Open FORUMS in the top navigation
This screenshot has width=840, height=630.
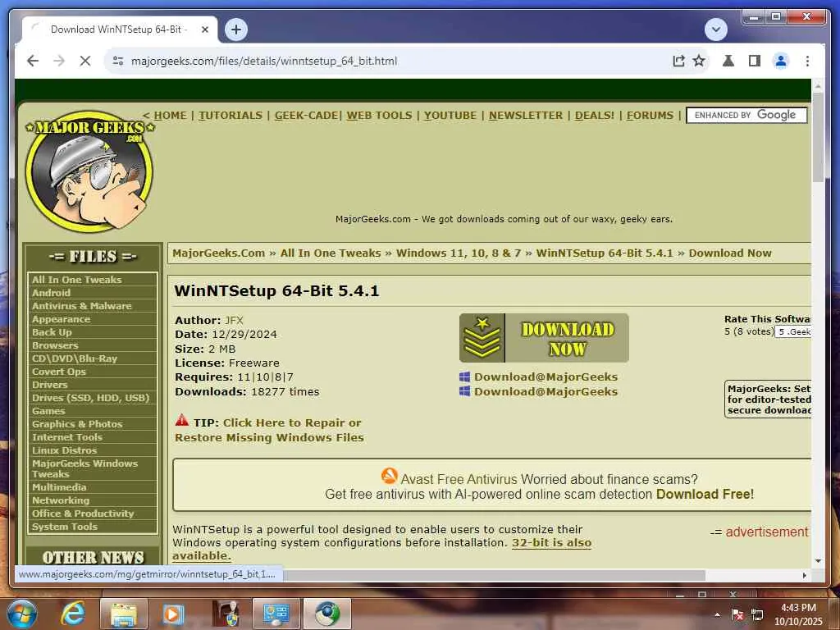pyautogui.click(x=650, y=115)
